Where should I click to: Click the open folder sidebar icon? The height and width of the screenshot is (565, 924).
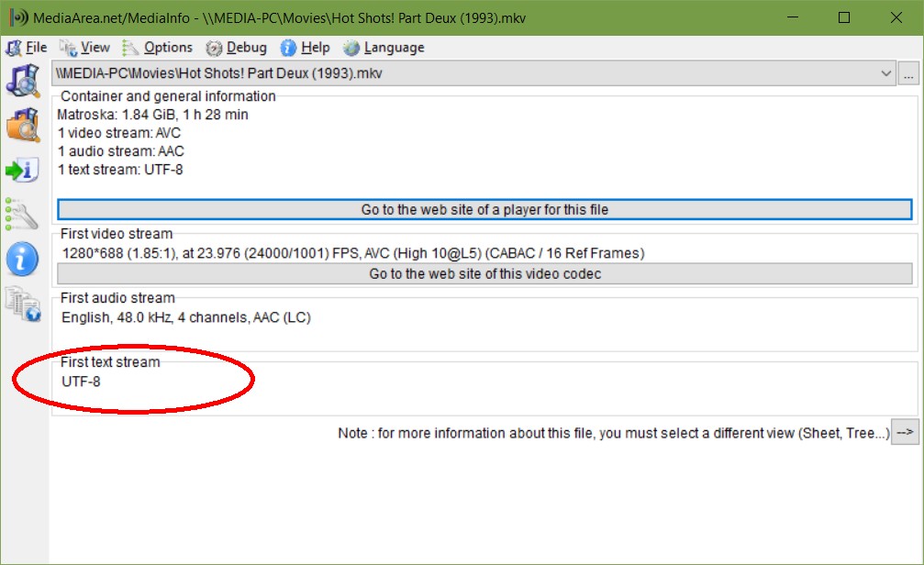click(23, 125)
